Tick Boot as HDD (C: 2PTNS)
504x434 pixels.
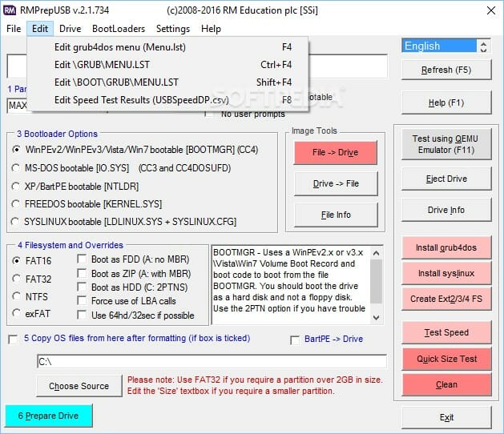pyautogui.click(x=82, y=287)
